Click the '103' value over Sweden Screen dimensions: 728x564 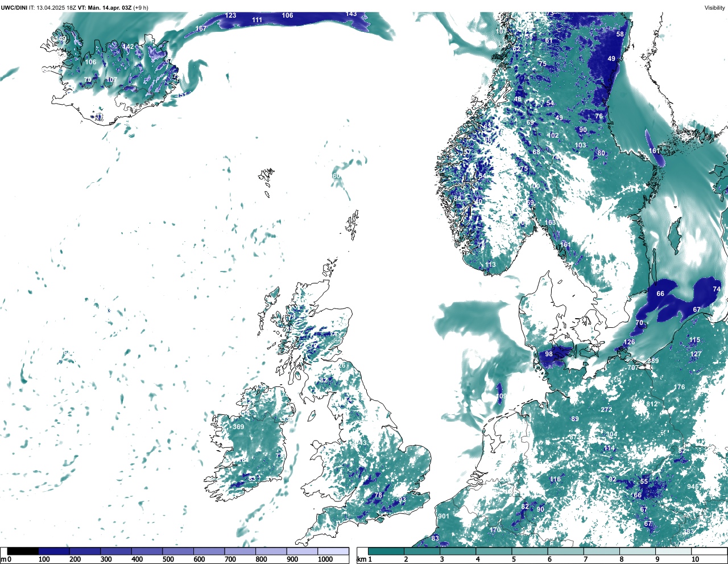click(x=580, y=145)
